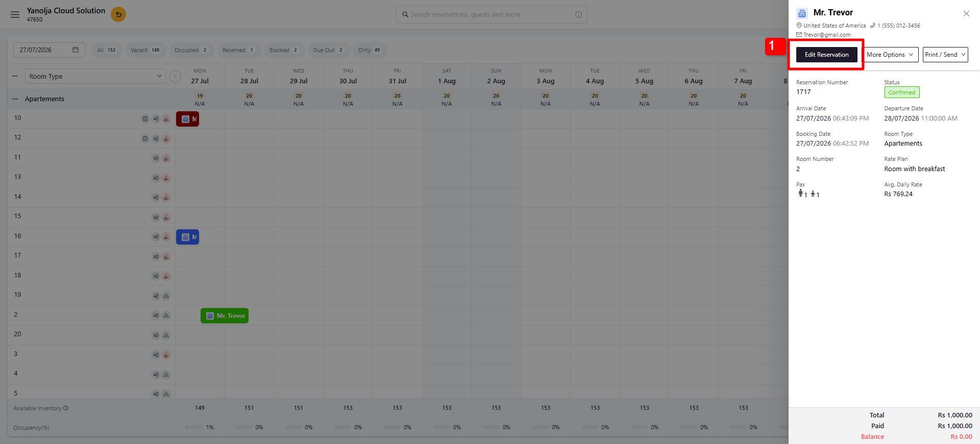
Task: Filter by All 153 rooms
Action: point(106,50)
